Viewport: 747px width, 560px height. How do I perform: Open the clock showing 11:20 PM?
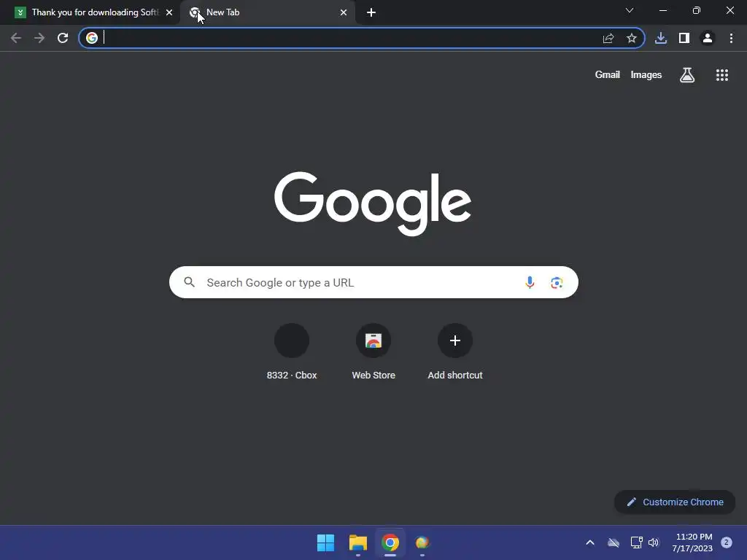coord(692,542)
